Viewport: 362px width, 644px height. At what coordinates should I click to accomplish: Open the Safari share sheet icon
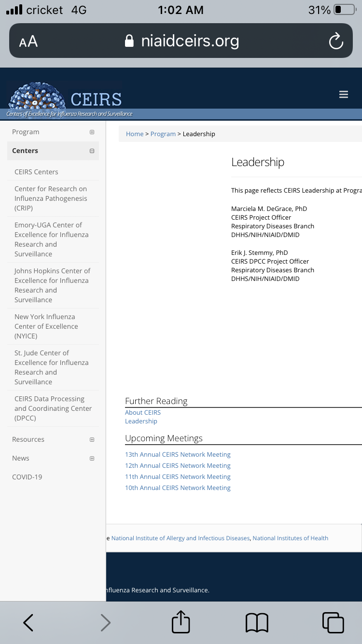(x=181, y=621)
